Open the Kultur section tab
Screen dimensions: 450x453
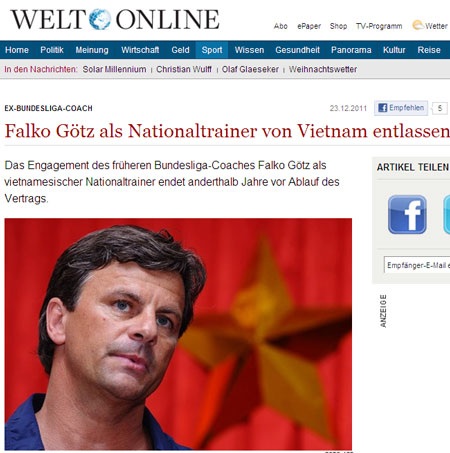[394, 50]
